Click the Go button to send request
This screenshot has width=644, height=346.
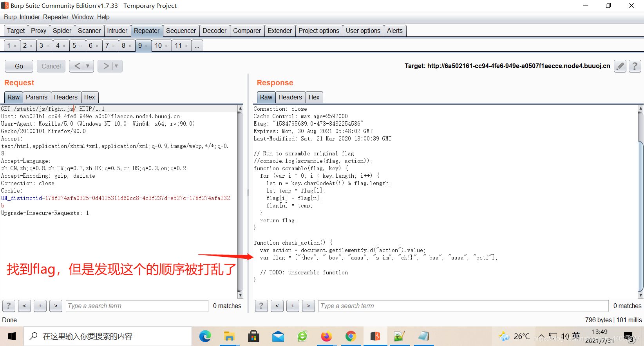point(19,66)
